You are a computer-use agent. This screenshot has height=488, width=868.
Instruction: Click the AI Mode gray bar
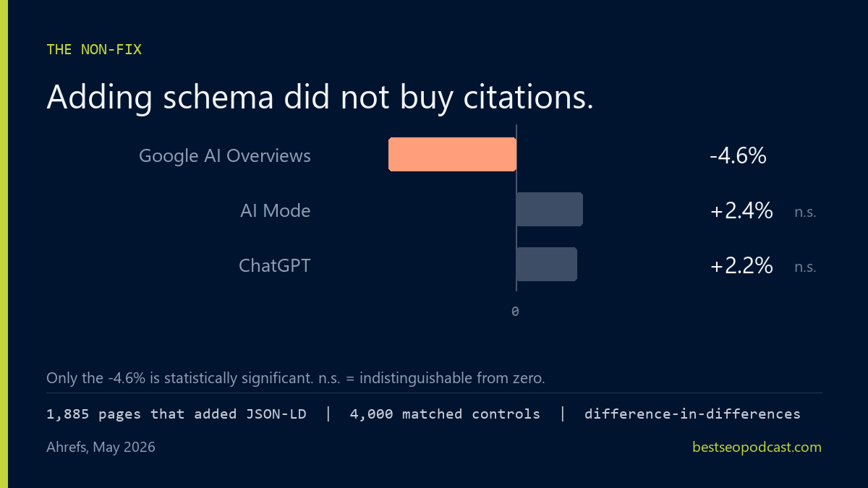point(550,209)
